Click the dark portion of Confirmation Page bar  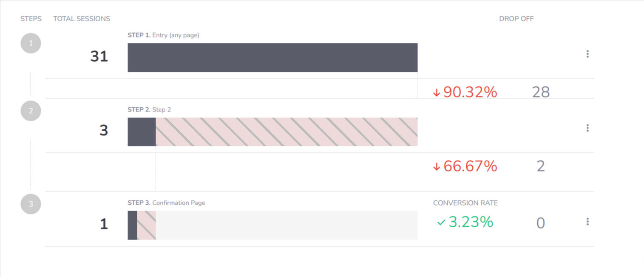point(132,225)
